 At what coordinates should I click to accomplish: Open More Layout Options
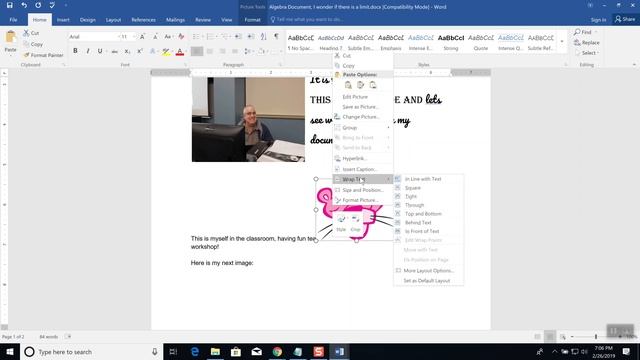[x=429, y=271]
